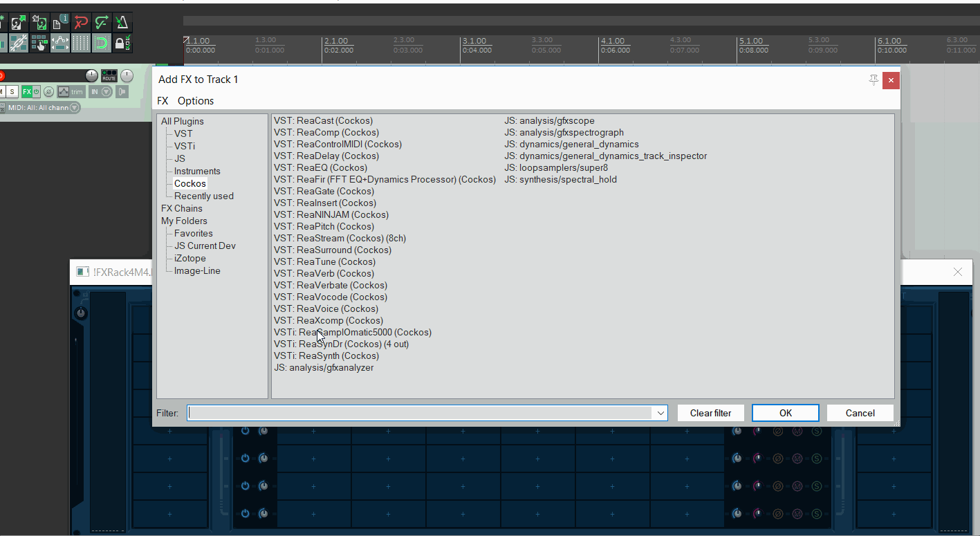Open the Options menu in Add FX dialog
This screenshot has height=536, width=980.
click(196, 101)
